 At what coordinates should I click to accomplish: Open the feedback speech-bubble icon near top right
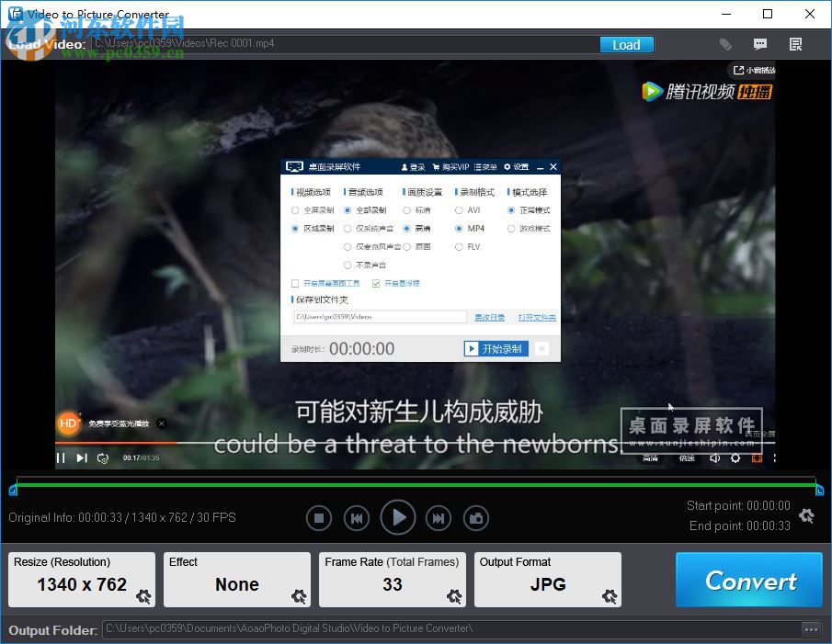[x=760, y=44]
